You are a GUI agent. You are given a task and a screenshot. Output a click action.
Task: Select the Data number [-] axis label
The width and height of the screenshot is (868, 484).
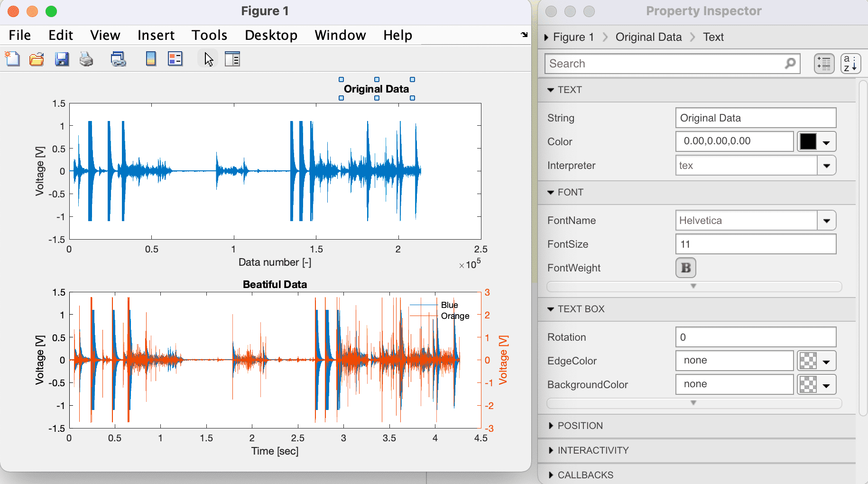(275, 262)
